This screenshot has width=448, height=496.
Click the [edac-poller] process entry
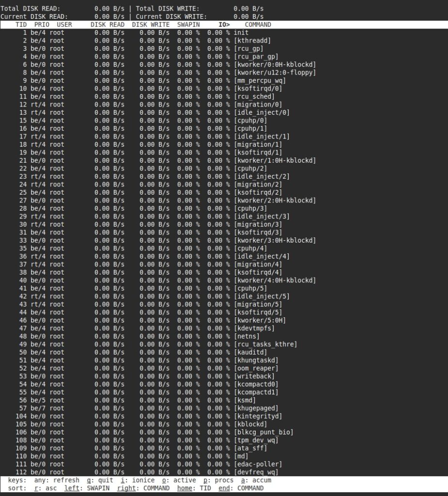click(x=258, y=464)
